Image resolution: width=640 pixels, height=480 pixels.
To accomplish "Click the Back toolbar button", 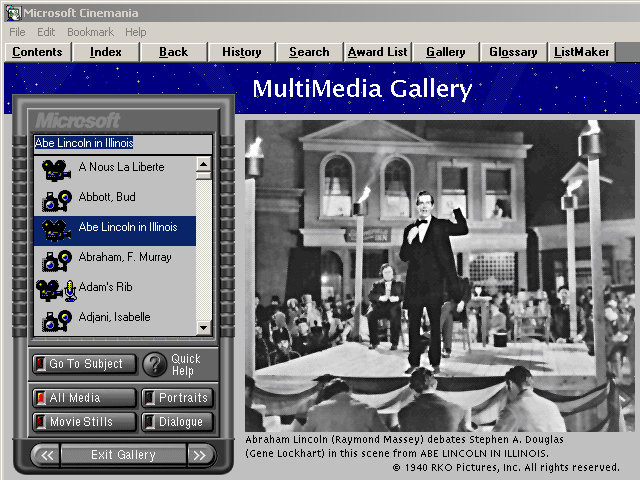I will click(173, 52).
